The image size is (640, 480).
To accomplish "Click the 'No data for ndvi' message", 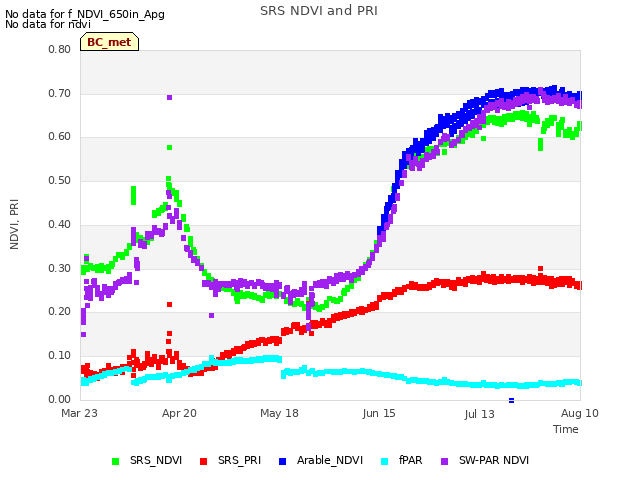I will [x=48, y=24].
